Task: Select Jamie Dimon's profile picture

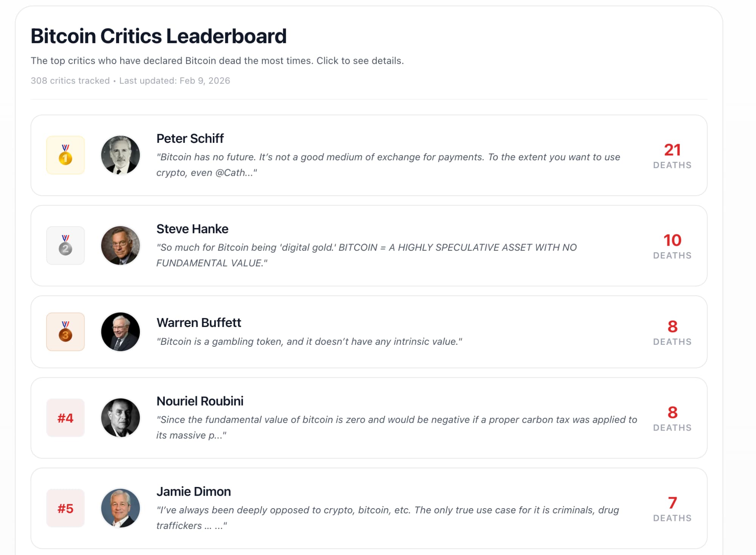Action: click(x=121, y=508)
